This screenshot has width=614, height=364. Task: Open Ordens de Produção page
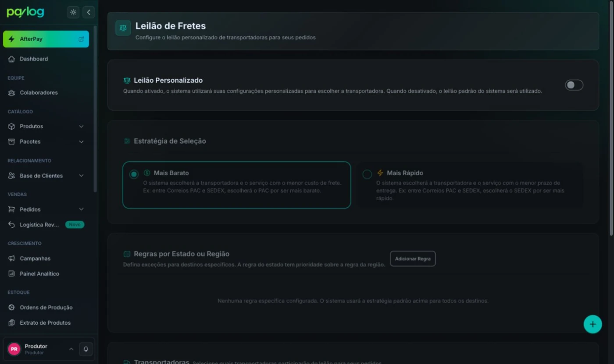46,307
